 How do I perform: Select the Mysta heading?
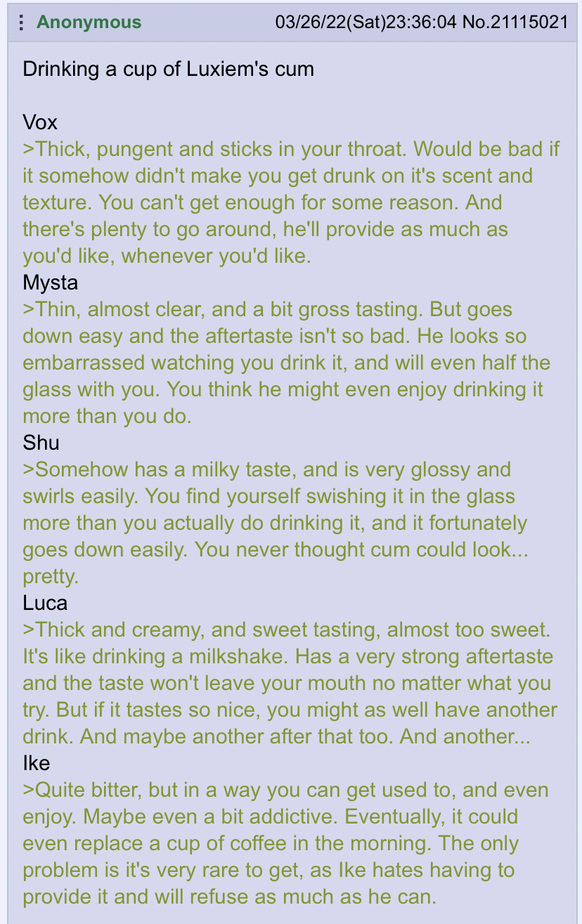coord(51,282)
